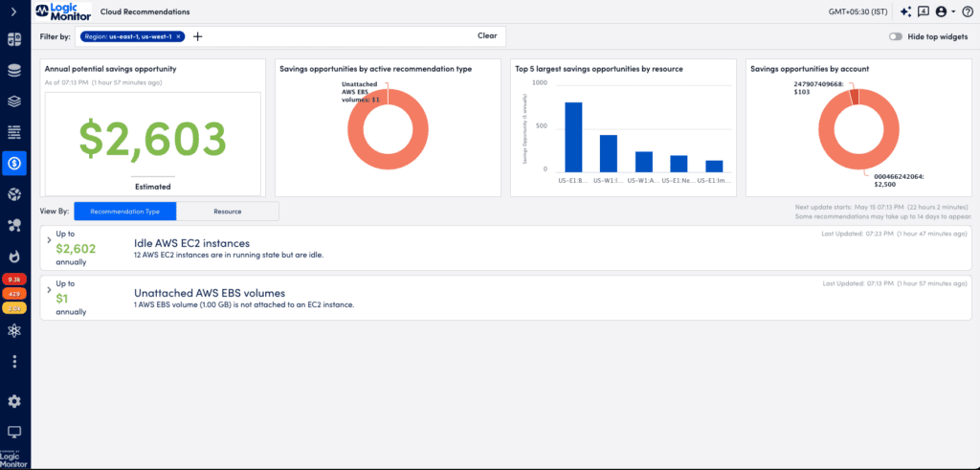Click the Unattached AWS EBS volumes title
The image size is (980, 470).
point(210,293)
